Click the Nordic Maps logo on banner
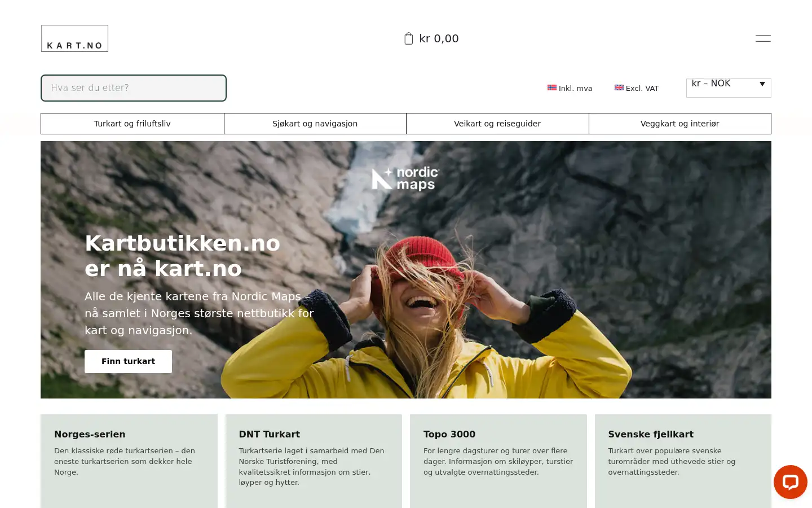Viewport: 812px width, 508px height. click(405, 178)
